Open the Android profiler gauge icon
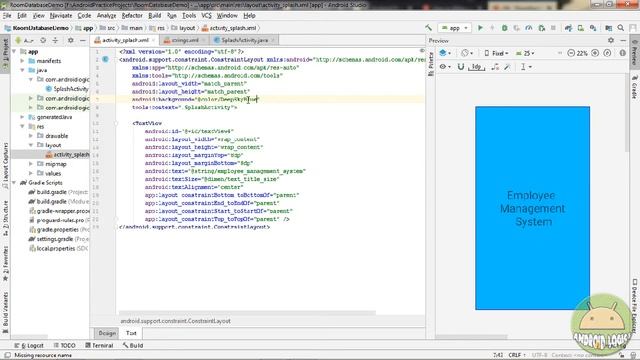The height and width of the screenshot is (360, 640). pos(529,28)
